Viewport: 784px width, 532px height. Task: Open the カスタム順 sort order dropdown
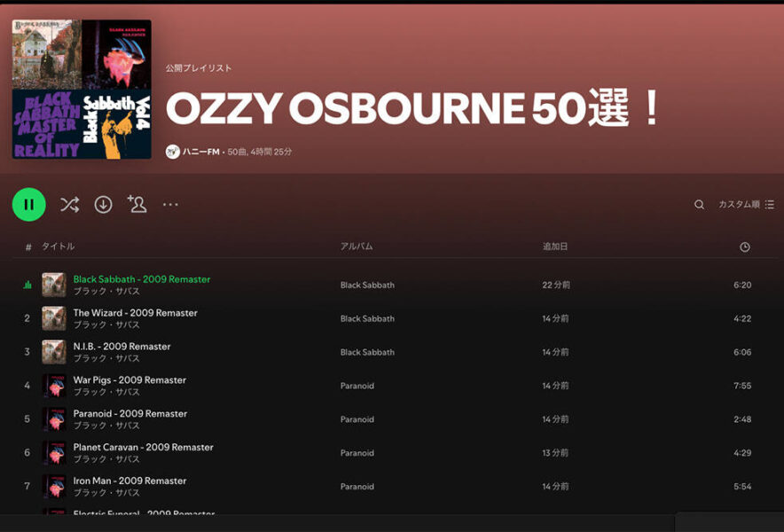(x=739, y=205)
